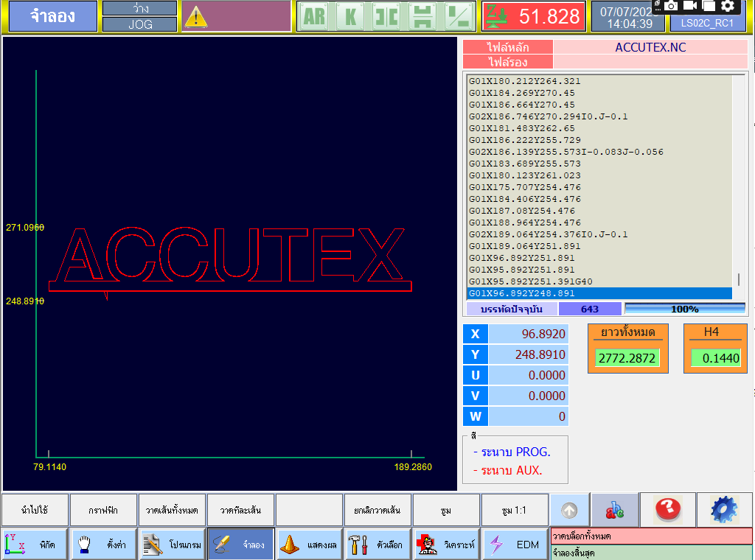
Task: Toggle the K indicator button
Action: click(x=350, y=17)
